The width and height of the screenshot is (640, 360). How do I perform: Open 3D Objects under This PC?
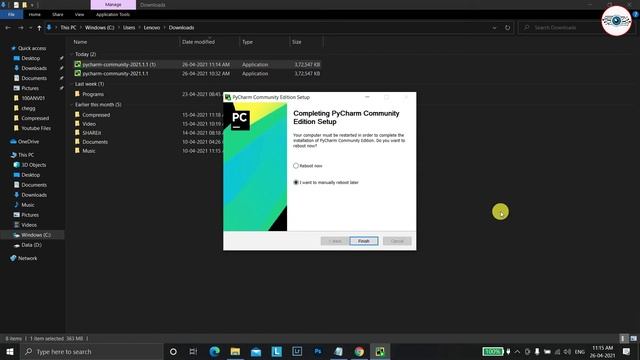(33, 165)
